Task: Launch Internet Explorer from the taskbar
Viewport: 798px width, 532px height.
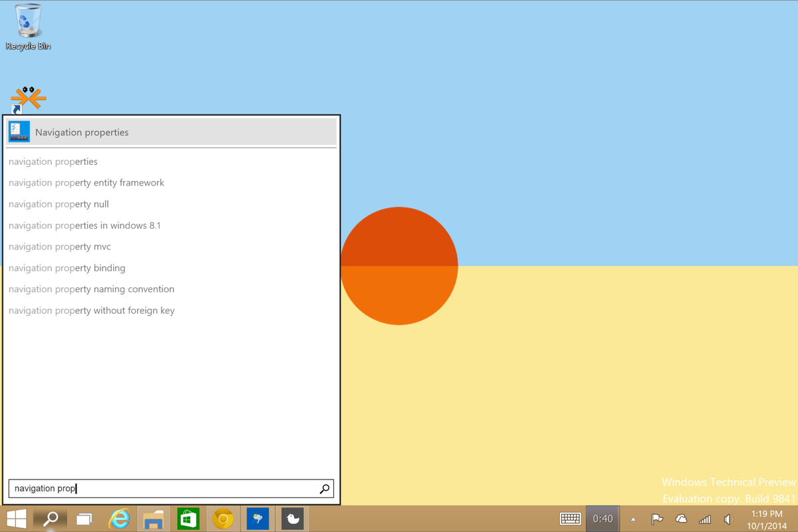Action: point(118,518)
